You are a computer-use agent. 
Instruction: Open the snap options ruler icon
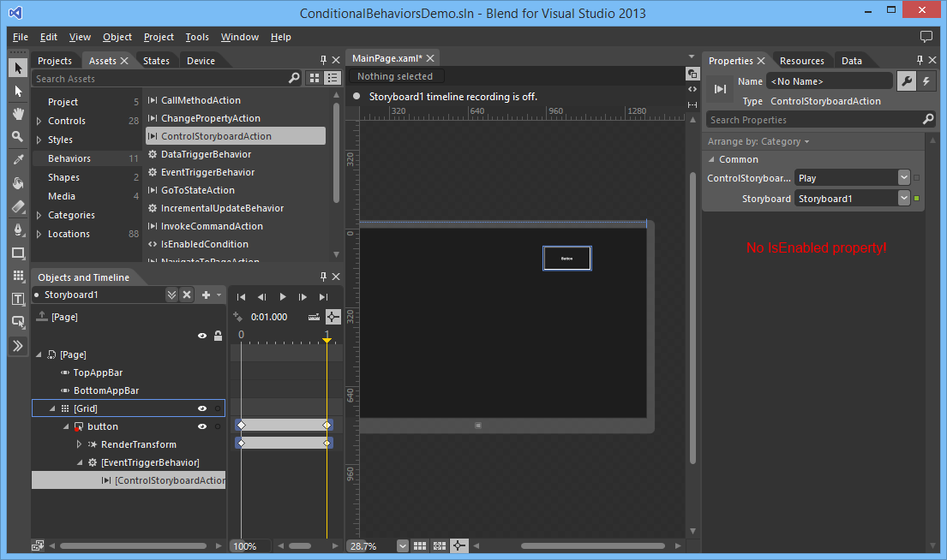(314, 316)
